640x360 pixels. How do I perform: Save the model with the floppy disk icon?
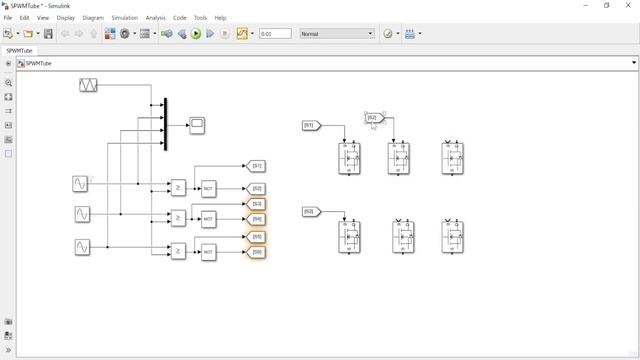pos(48,33)
